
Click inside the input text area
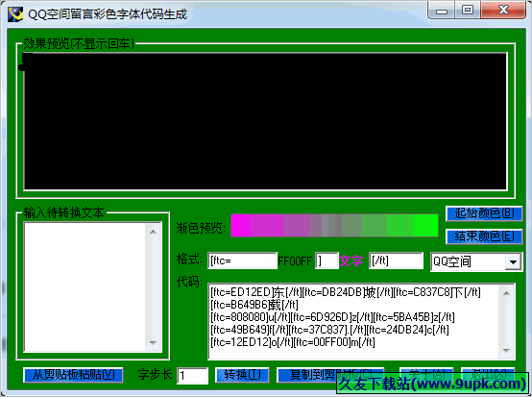(x=85, y=287)
